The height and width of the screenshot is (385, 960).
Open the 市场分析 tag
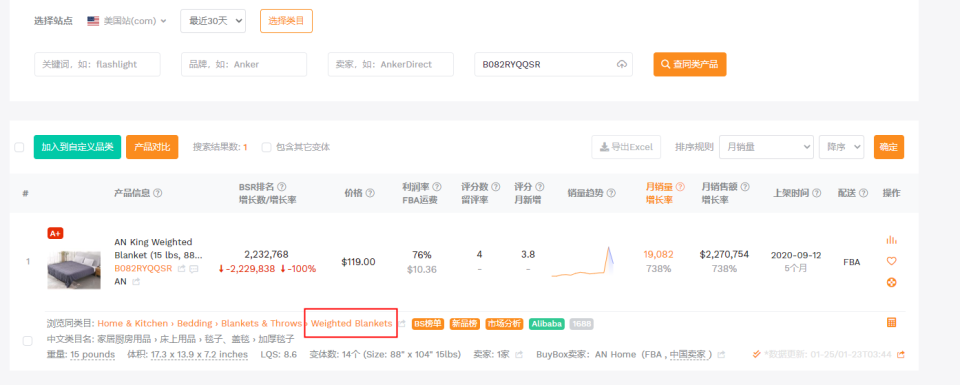point(504,324)
